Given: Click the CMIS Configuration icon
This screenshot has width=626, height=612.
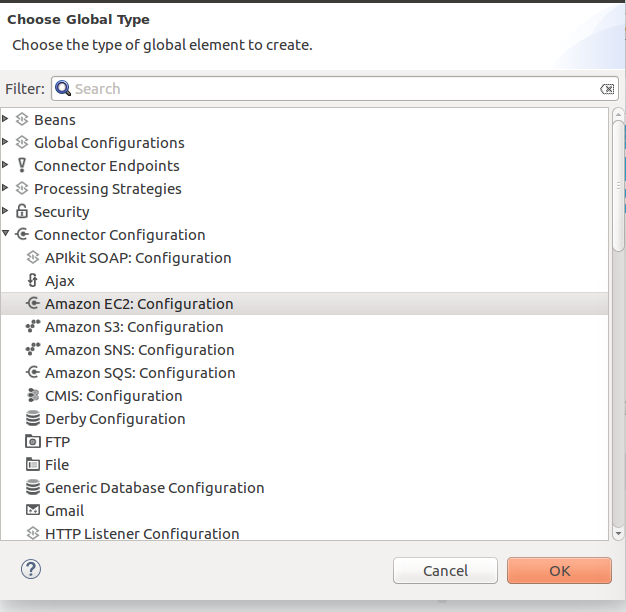Looking at the screenshot, I should [33, 395].
